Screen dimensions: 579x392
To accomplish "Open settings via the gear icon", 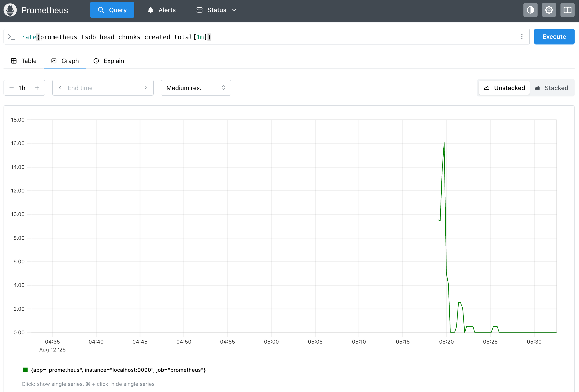I will [x=549, y=10].
